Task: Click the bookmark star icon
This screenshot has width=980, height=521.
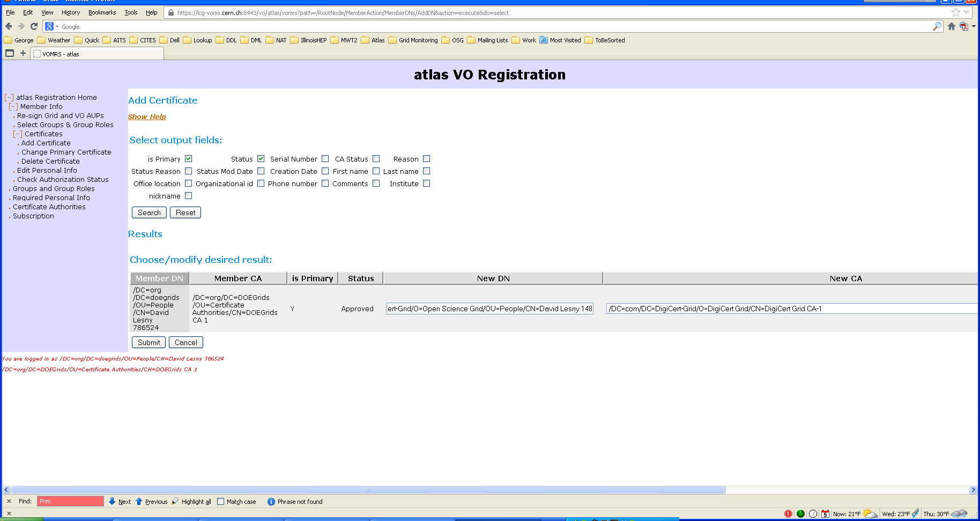Action: pyautogui.click(x=955, y=13)
